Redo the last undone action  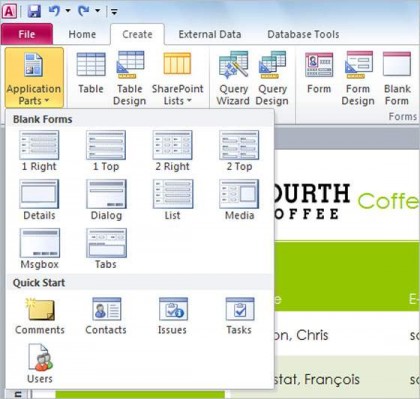(x=84, y=11)
